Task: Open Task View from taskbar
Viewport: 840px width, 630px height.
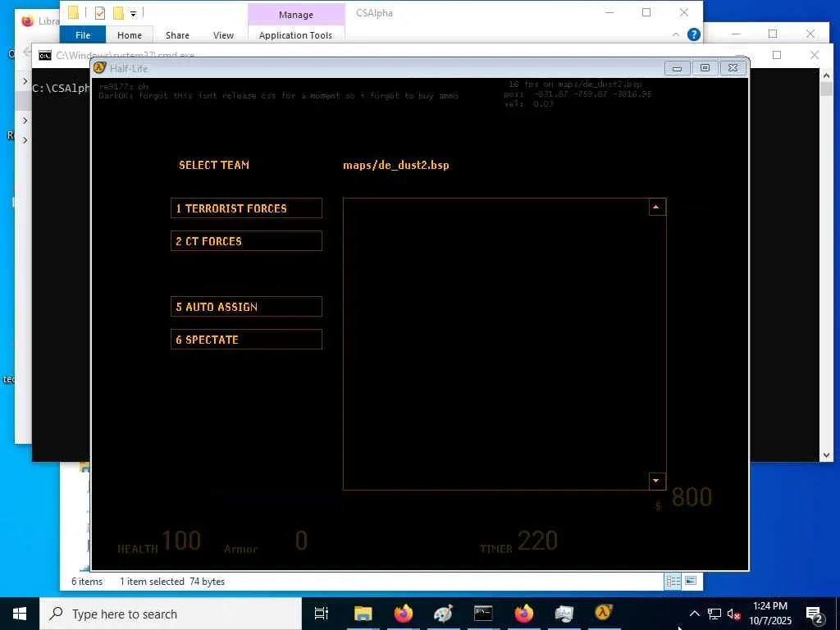Action: click(x=322, y=614)
